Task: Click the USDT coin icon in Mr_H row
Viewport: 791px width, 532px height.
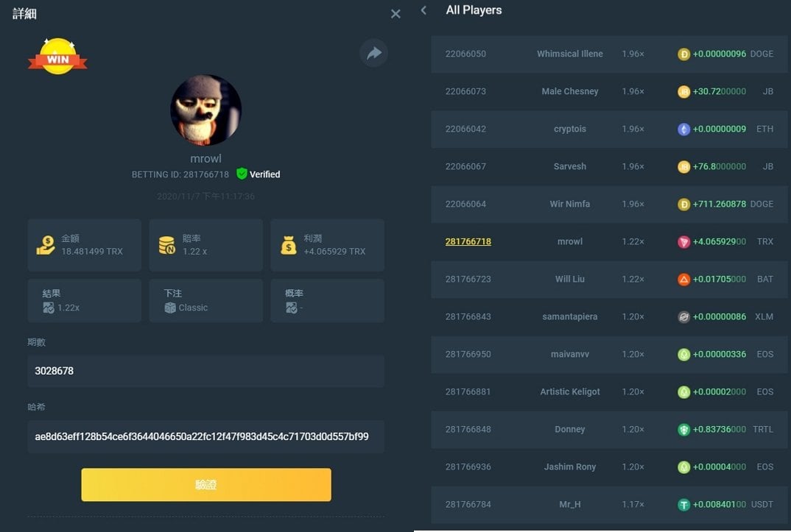Action: pos(683,505)
